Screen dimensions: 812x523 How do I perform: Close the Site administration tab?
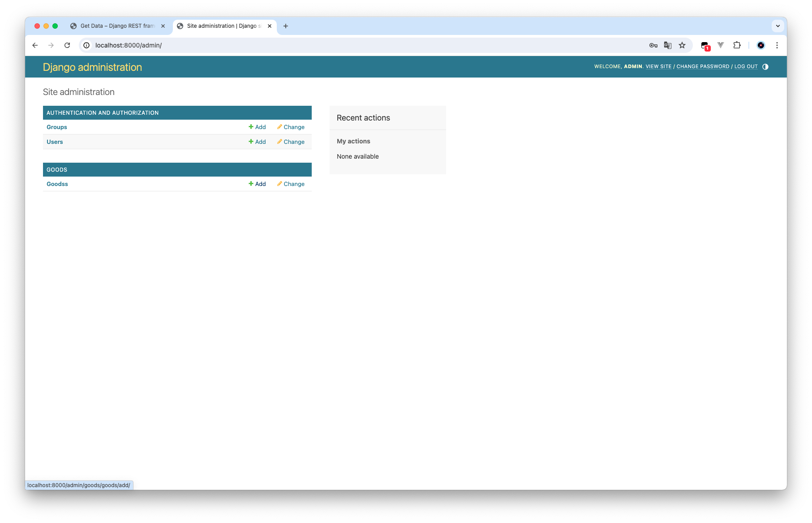pyautogui.click(x=270, y=26)
